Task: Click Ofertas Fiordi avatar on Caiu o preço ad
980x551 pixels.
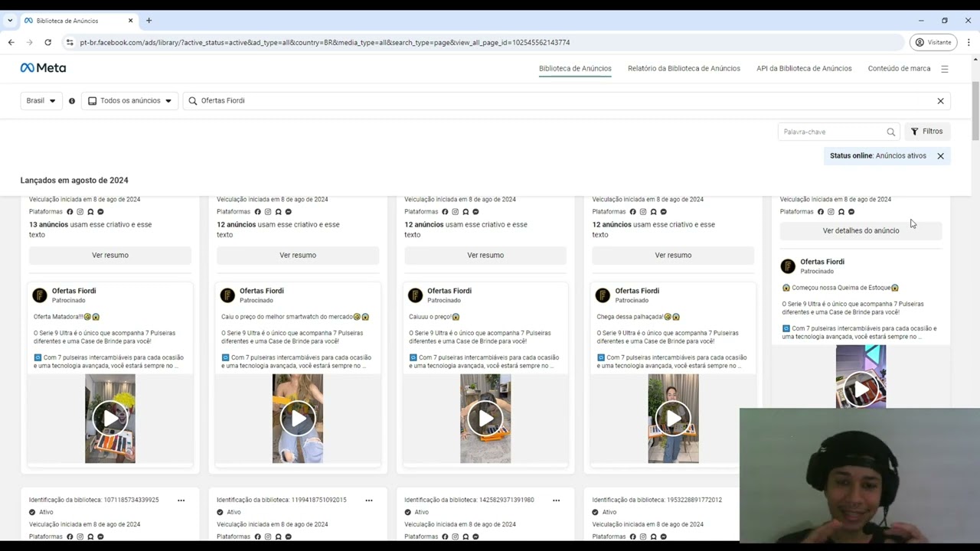Action: point(227,295)
